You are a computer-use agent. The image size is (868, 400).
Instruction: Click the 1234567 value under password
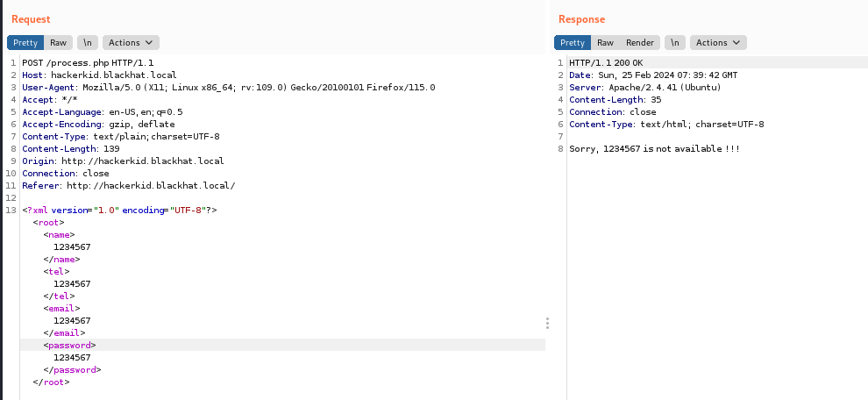(x=72, y=357)
